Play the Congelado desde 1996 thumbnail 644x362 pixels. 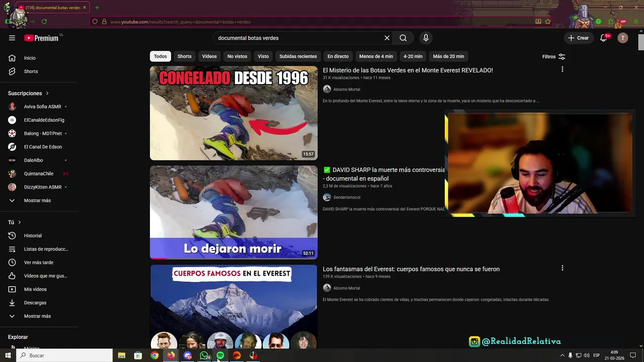233,113
